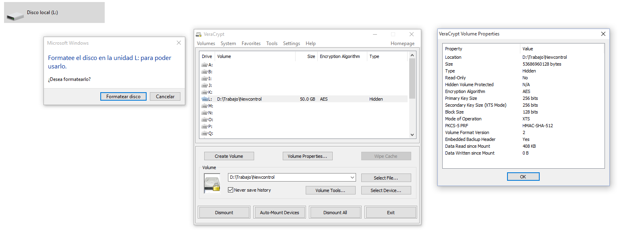This screenshot has width=644, height=248.
Task: Click the Location property row
Action: pyautogui.click(x=523, y=57)
